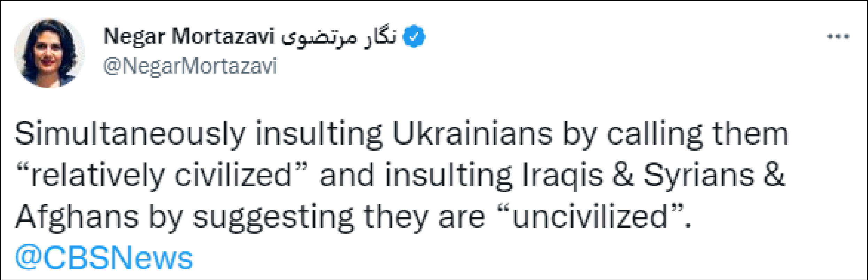
Task: Click the word "Afghans" in the tweet
Action: [77, 217]
